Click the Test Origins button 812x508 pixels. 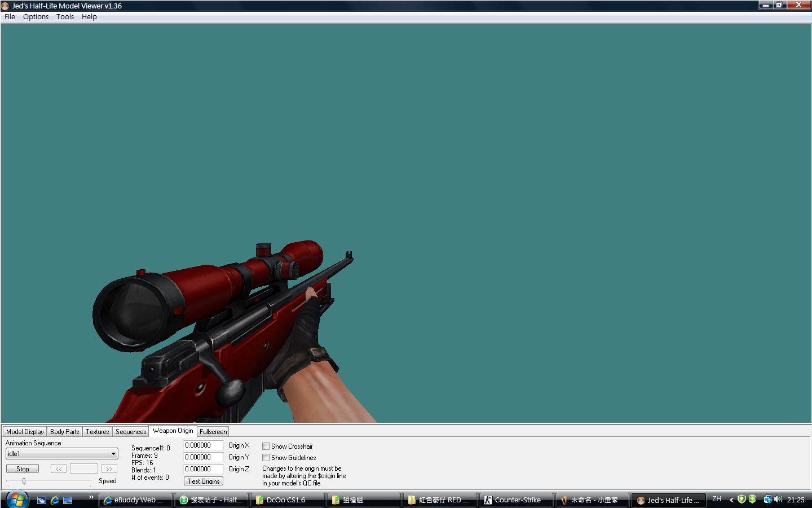pyautogui.click(x=204, y=481)
